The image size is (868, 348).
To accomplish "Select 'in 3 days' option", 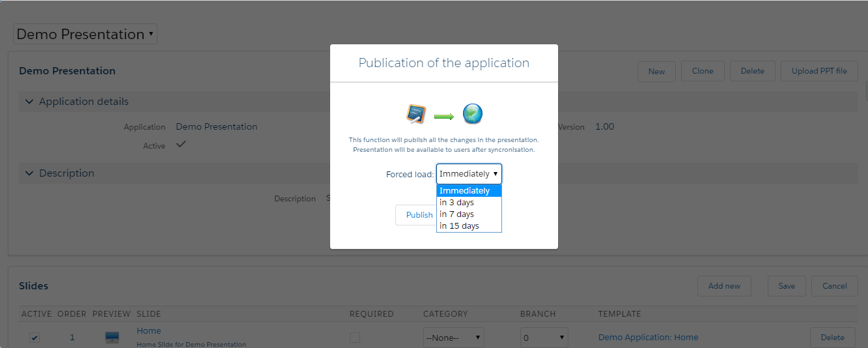I will click(x=457, y=203).
